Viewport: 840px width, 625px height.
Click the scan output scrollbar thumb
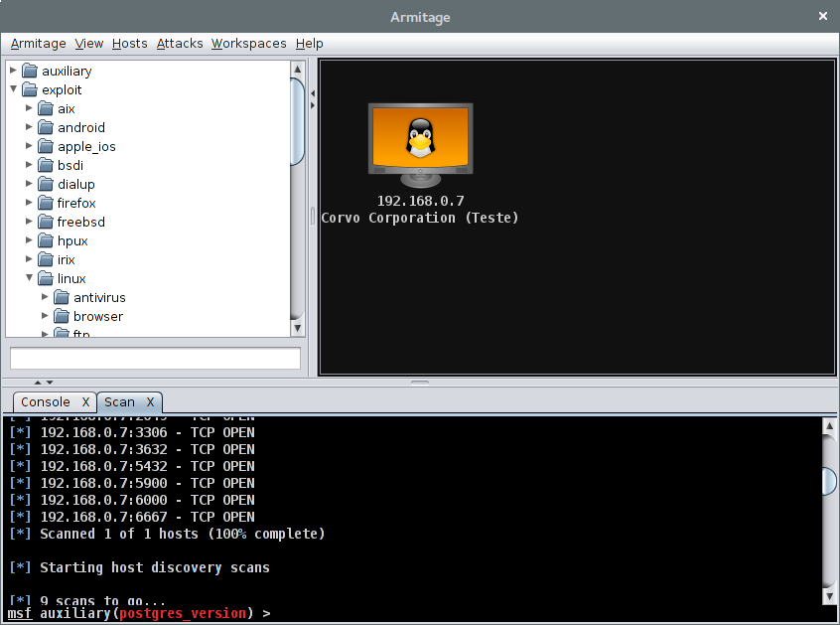(x=829, y=481)
